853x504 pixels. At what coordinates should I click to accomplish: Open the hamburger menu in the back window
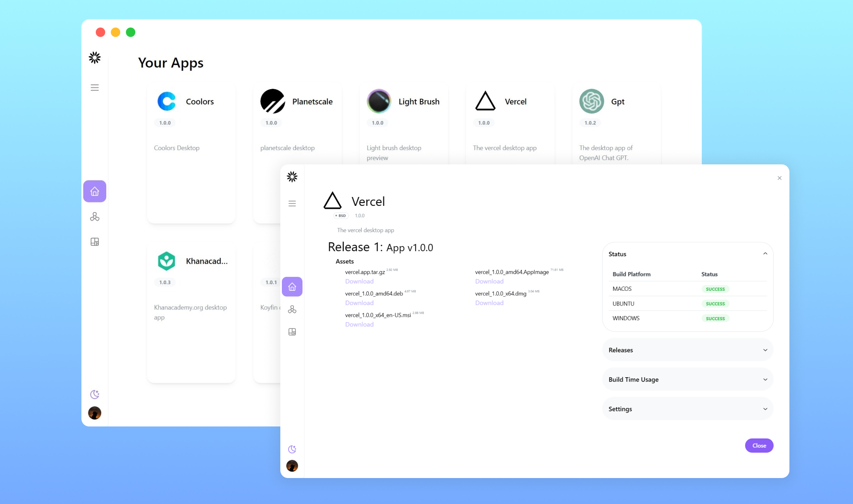[x=95, y=88]
